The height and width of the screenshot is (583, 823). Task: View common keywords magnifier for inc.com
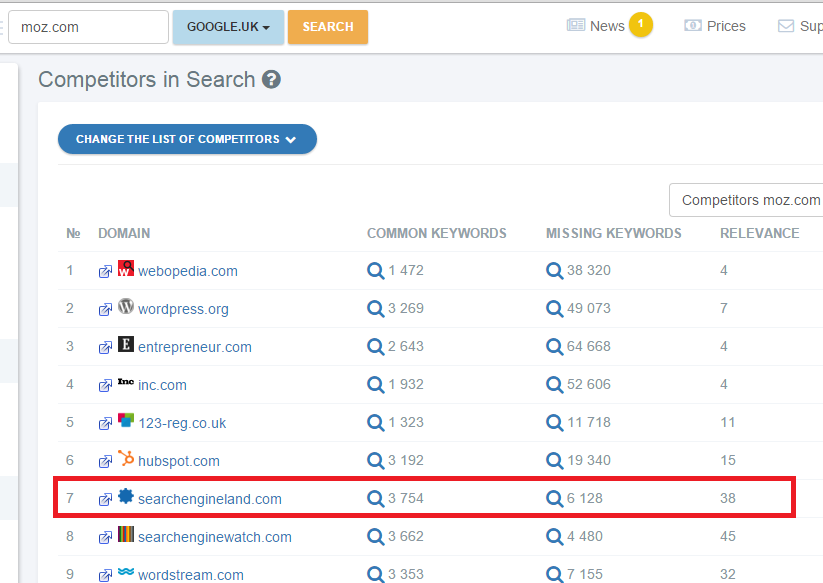375,385
